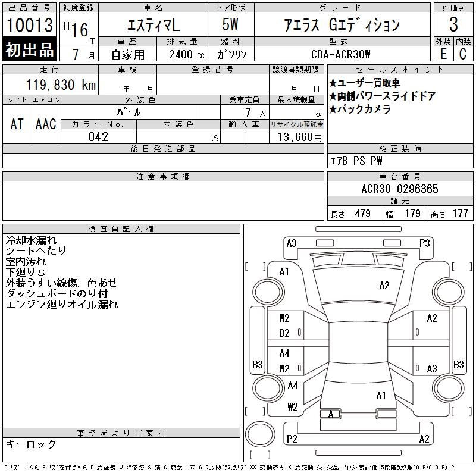Select the note 外装うすい線傷、色あせ

coord(62,283)
